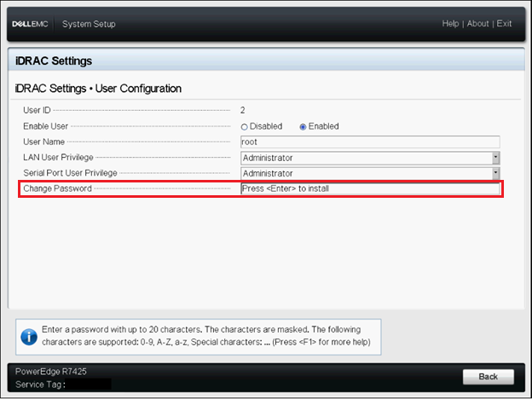This screenshot has height=399, width=532.
Task: Open the About link
Action: point(477,24)
